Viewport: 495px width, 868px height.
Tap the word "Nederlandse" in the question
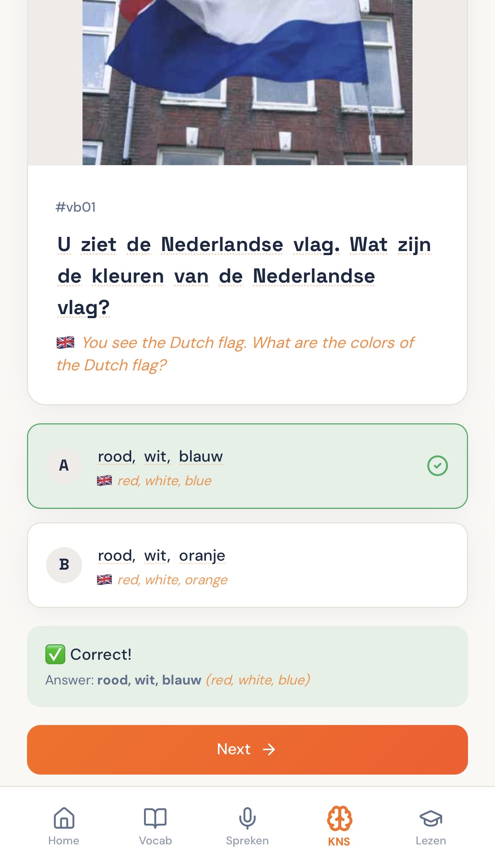[x=222, y=245]
